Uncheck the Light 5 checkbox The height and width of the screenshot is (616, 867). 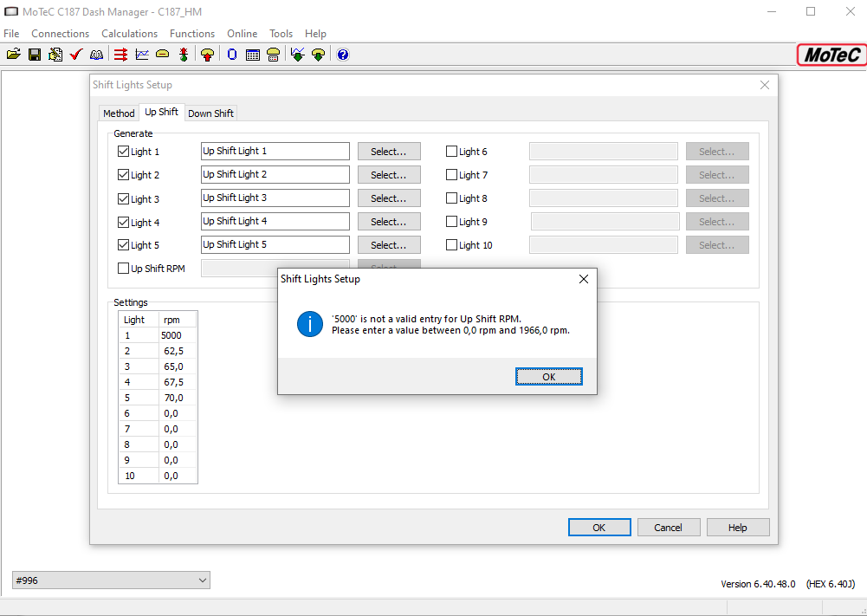(x=123, y=245)
